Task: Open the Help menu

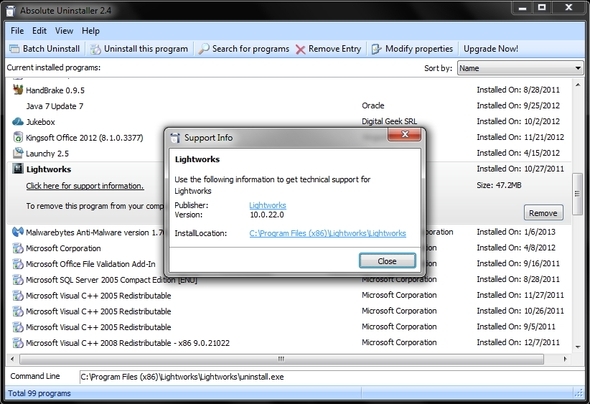Action: point(91,31)
